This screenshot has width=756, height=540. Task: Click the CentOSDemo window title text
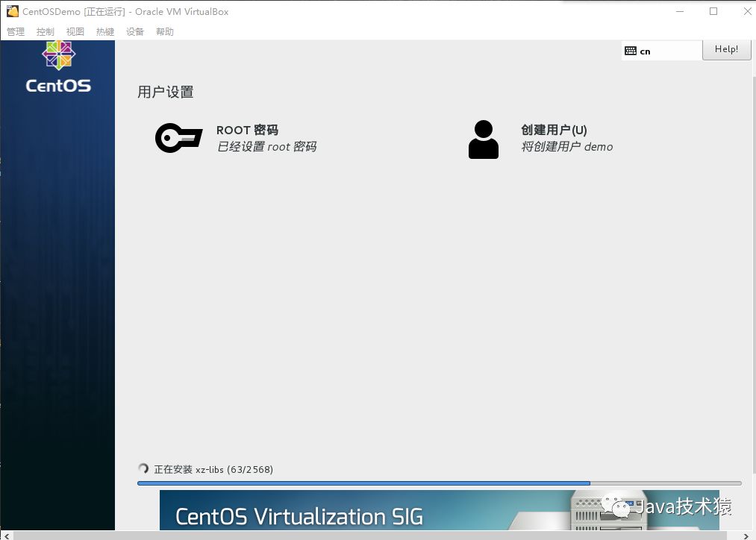coord(125,12)
